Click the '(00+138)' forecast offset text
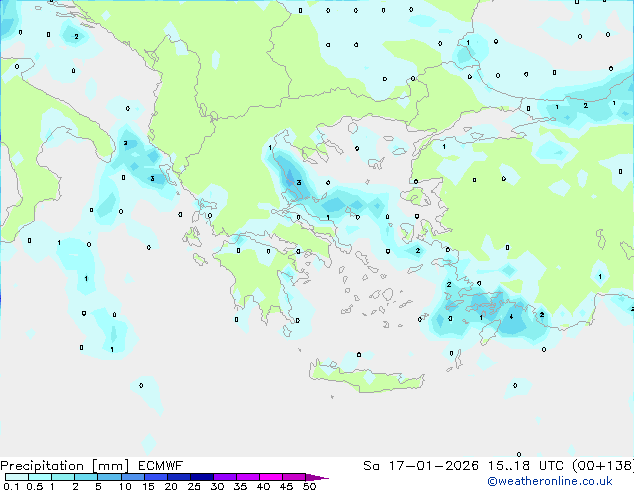 (x=603, y=466)
